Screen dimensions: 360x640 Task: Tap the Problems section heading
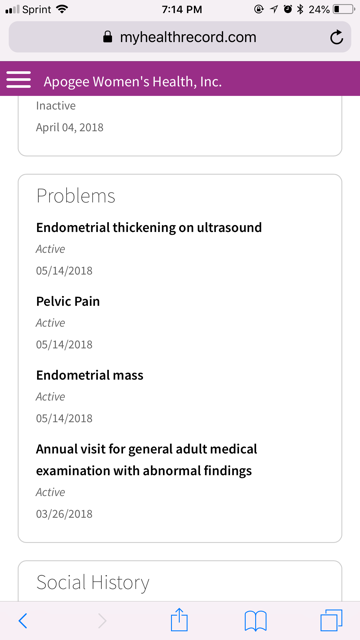click(x=76, y=196)
